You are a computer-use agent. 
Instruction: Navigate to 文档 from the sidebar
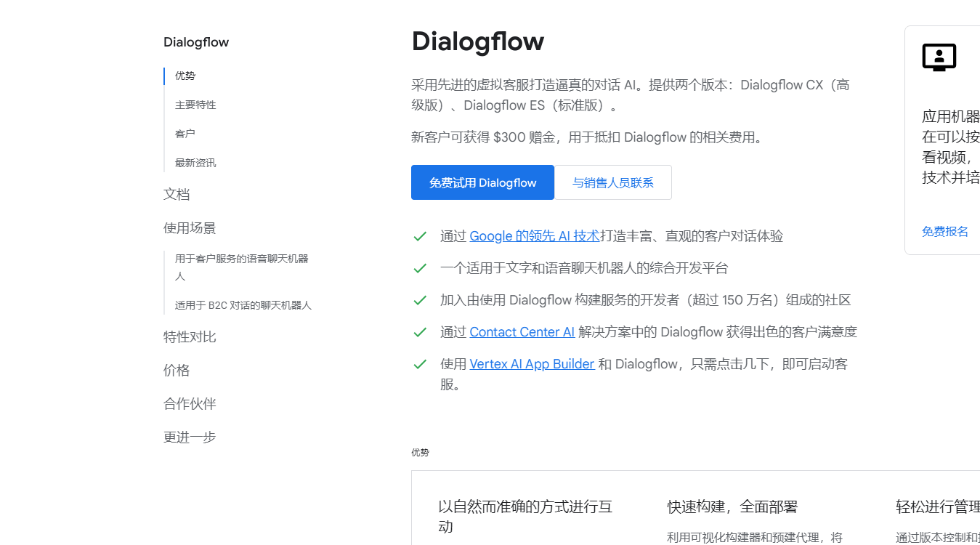(177, 194)
